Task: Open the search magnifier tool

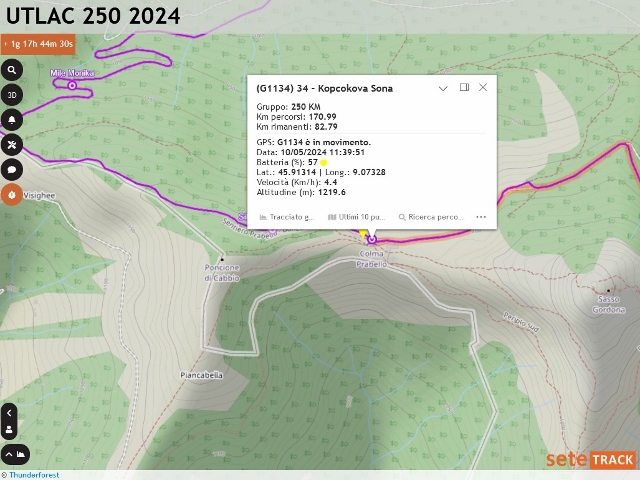Action: coord(12,70)
